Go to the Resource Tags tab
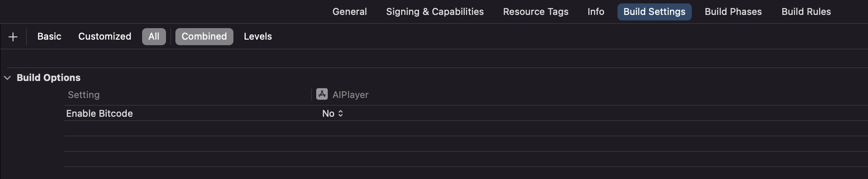This screenshot has width=868, height=179. click(536, 12)
